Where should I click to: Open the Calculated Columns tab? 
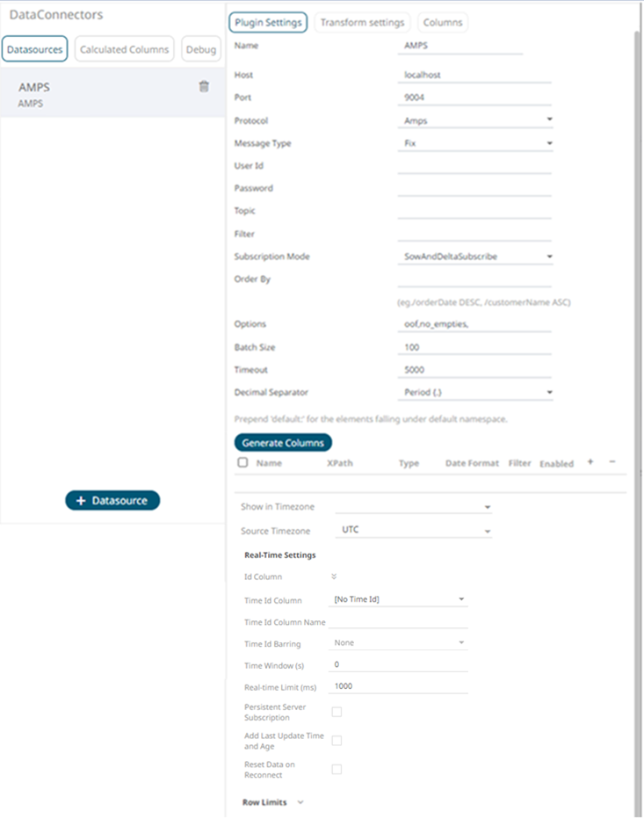click(124, 49)
